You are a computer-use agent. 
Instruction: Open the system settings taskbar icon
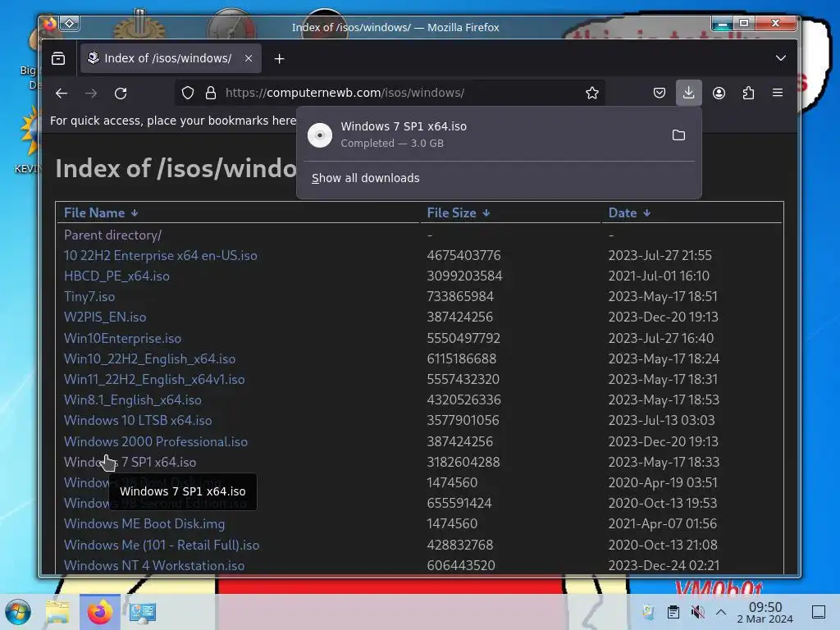(x=141, y=612)
